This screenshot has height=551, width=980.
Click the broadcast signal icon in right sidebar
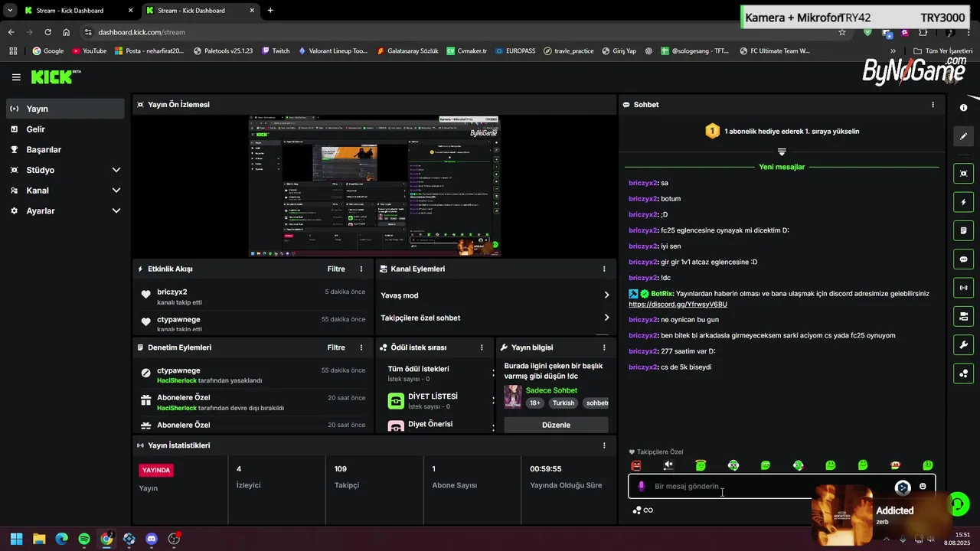963,288
